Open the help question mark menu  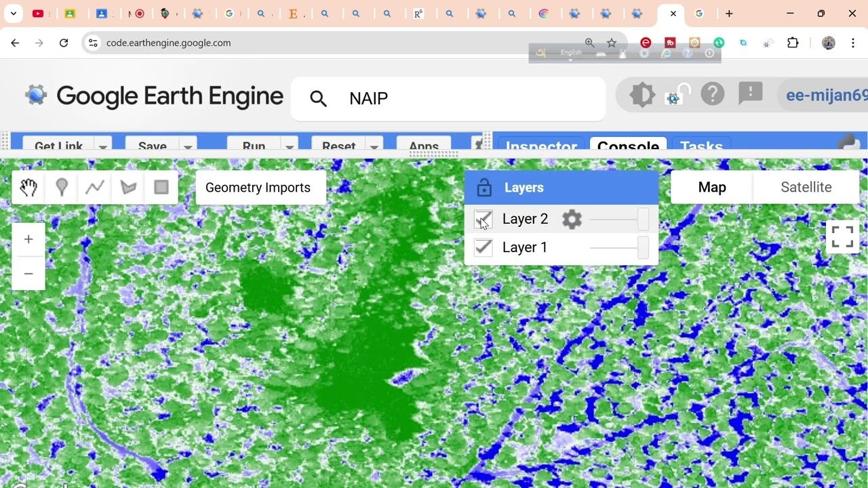click(713, 94)
